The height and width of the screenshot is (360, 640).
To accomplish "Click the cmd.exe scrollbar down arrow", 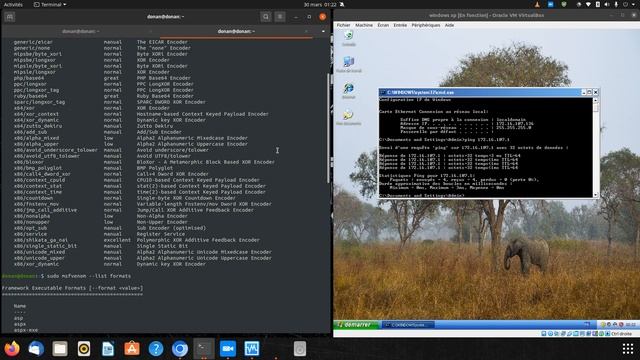I will (596, 195).
